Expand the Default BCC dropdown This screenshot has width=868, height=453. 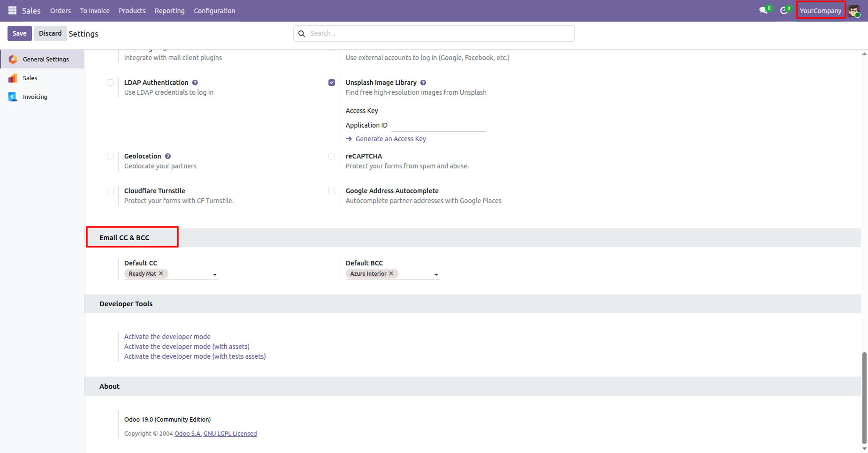[x=436, y=274]
